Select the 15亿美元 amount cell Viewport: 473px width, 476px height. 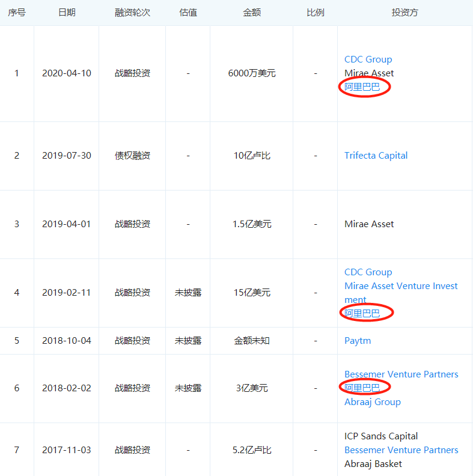[x=252, y=293]
